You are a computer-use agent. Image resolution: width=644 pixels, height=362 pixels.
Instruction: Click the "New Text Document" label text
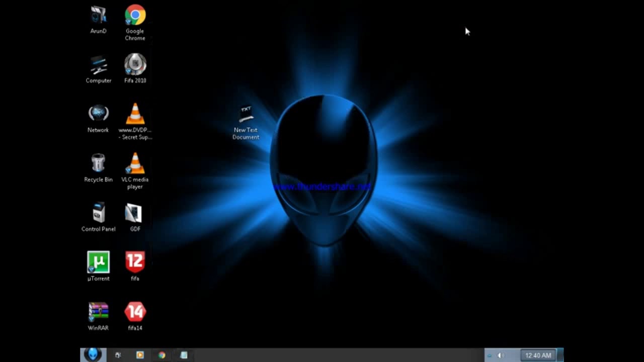pyautogui.click(x=246, y=133)
